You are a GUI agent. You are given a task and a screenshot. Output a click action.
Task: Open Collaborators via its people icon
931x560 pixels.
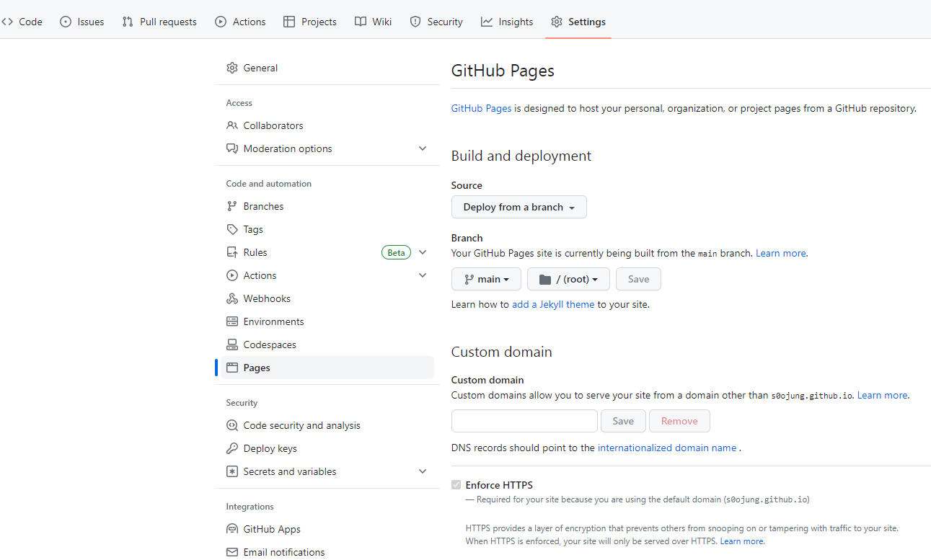click(232, 125)
